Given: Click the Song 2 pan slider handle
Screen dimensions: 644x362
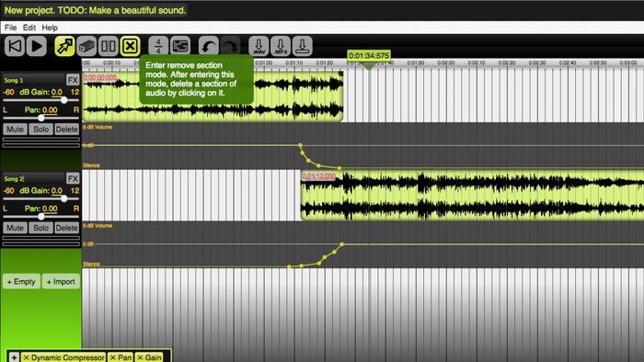Looking at the screenshot, I should point(41,217).
